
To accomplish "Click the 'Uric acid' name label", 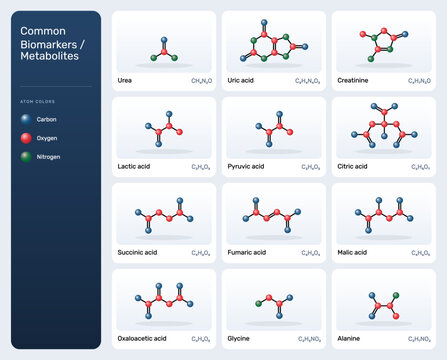I will tap(240, 80).
